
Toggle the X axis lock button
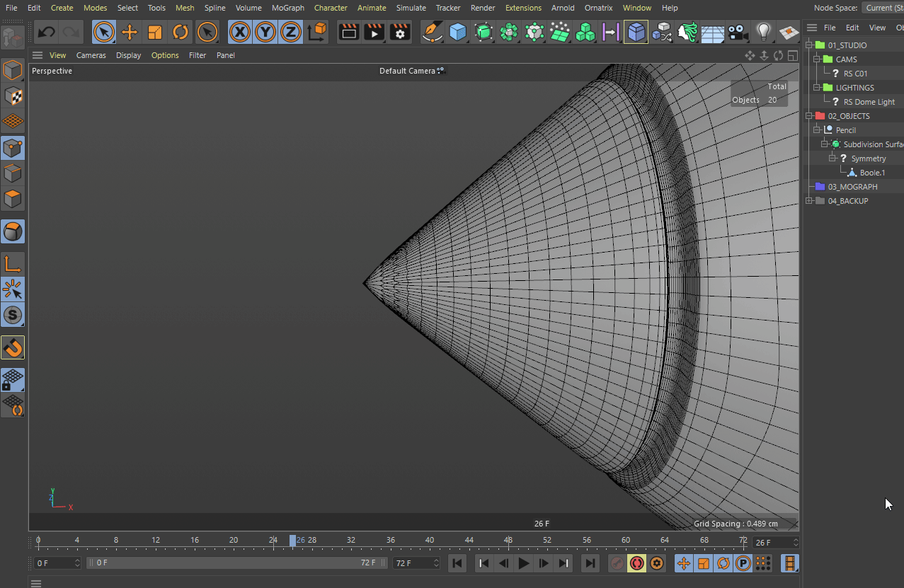239,32
